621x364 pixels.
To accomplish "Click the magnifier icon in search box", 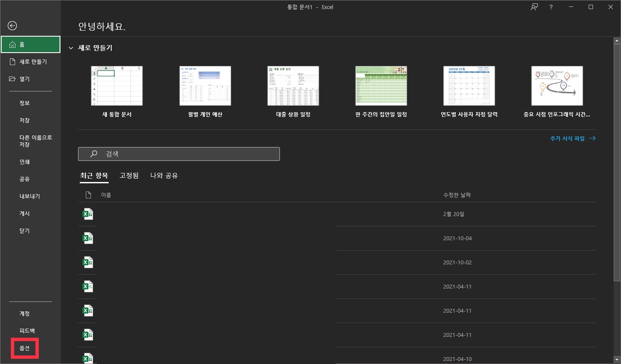I will tap(94, 154).
